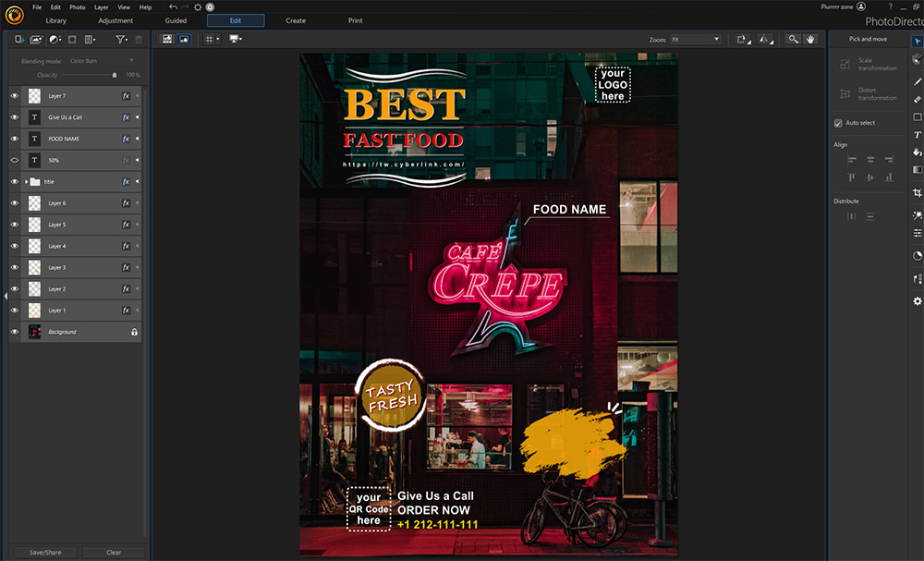Pick the Gradient tool
This screenshot has width=924, height=561.
[x=917, y=170]
